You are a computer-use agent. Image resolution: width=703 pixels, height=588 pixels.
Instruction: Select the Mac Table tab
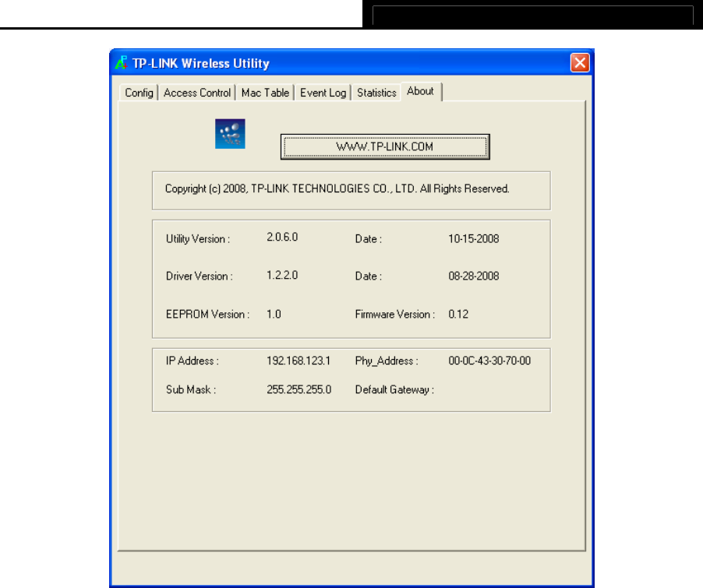point(265,93)
